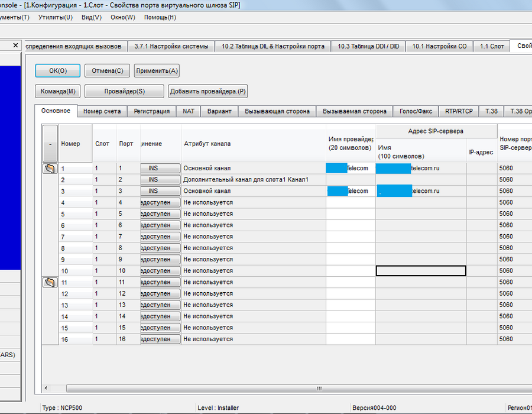Toggle the INS connection button in row 1

[160, 169]
